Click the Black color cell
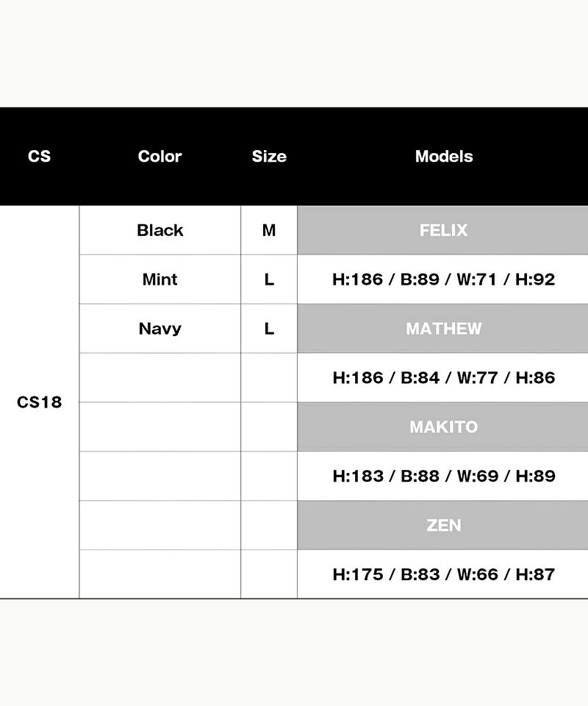The height and width of the screenshot is (706, 588). click(159, 230)
